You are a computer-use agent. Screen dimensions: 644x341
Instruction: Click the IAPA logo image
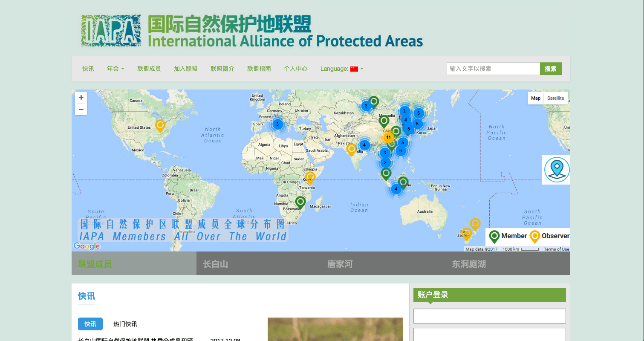pos(111,31)
